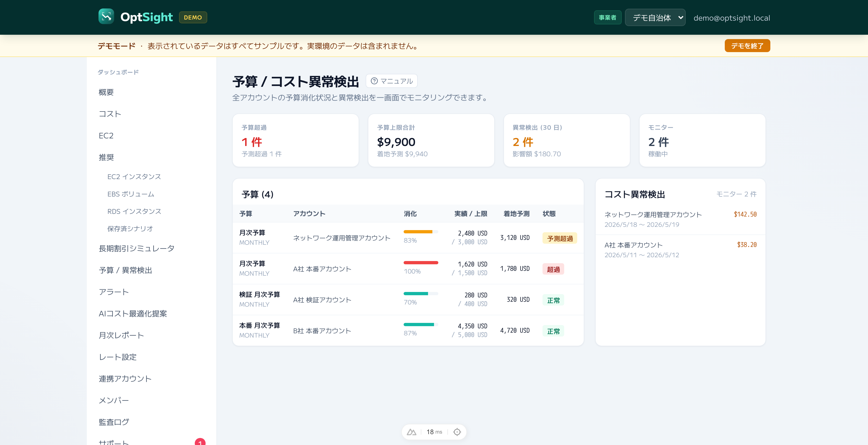The width and height of the screenshot is (868, 445).
Task: Click the Nuxt devtools icon
Action: (x=411, y=432)
